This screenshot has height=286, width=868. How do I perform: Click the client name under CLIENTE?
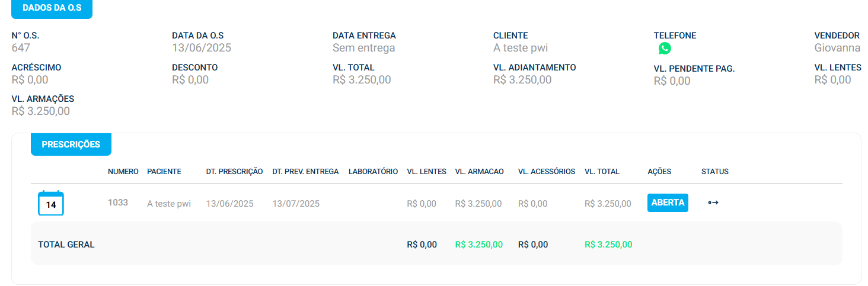tap(520, 48)
